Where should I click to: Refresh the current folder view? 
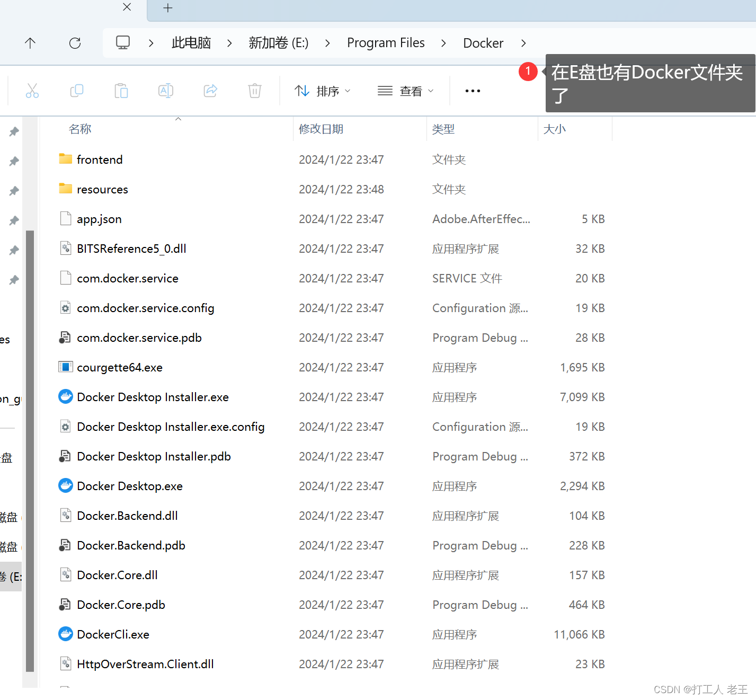point(75,43)
